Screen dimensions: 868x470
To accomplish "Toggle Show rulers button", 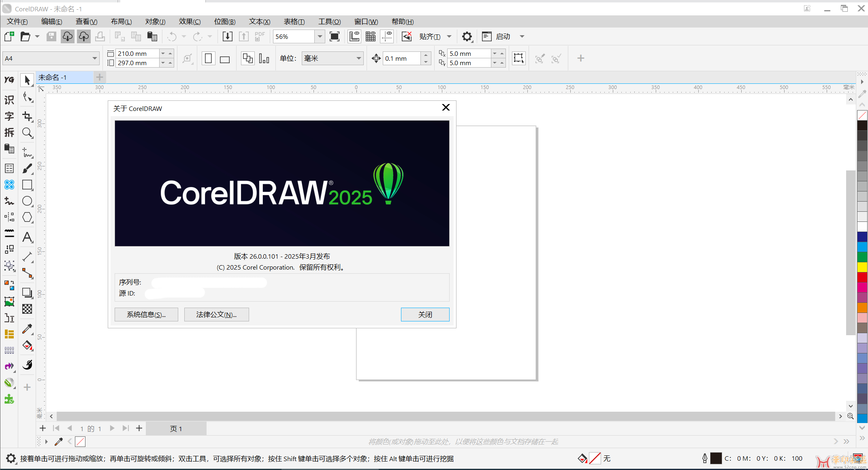I will (x=354, y=36).
